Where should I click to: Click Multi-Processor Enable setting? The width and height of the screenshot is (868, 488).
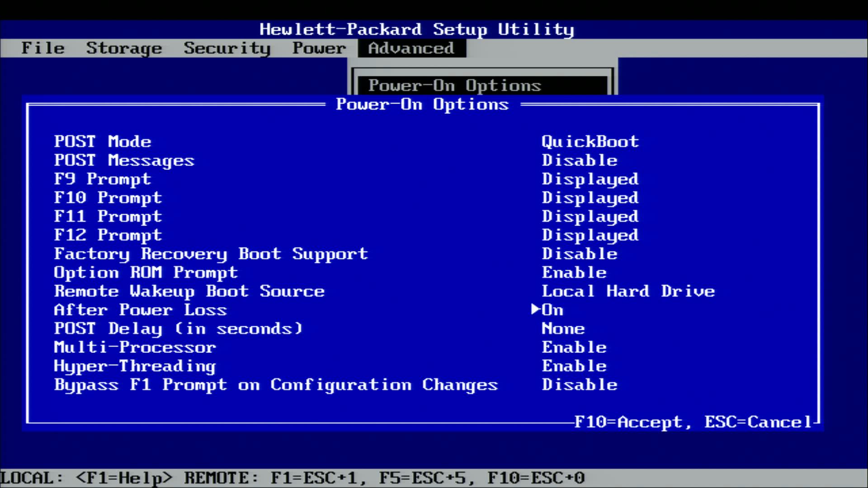(x=574, y=347)
